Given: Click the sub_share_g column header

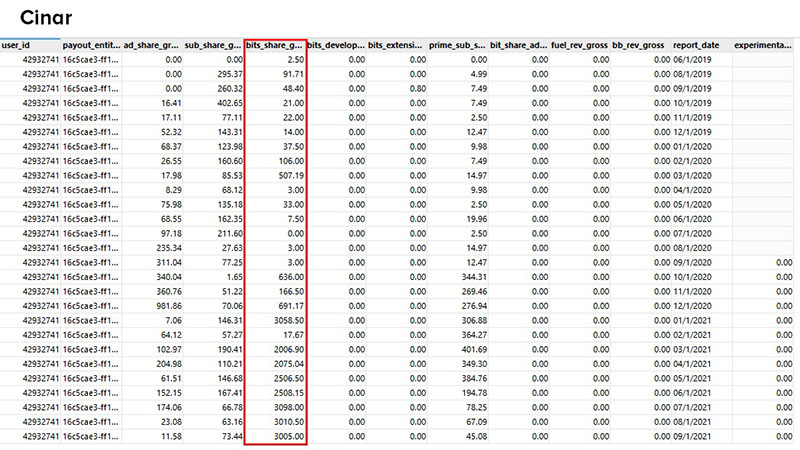Looking at the screenshot, I should click(214, 46).
